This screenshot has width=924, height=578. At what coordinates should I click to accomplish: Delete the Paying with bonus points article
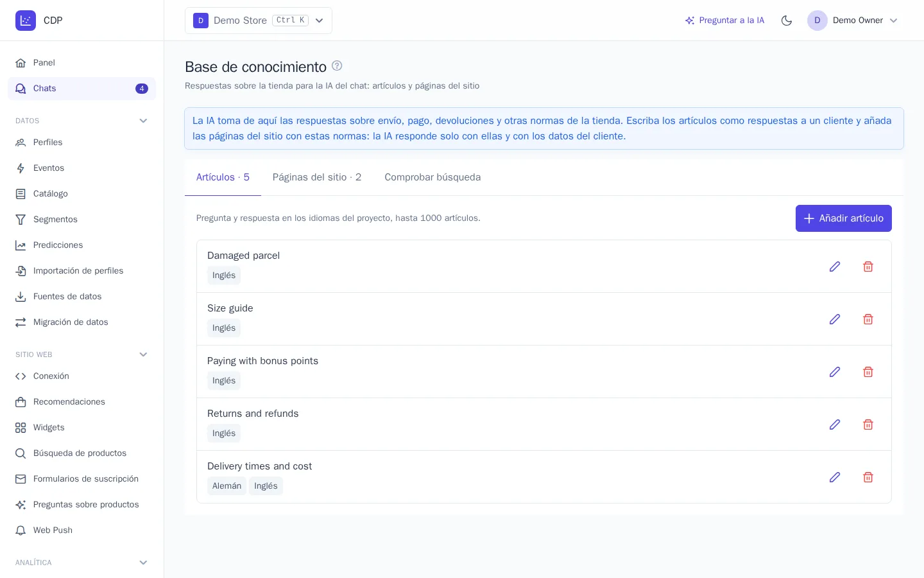[868, 372]
